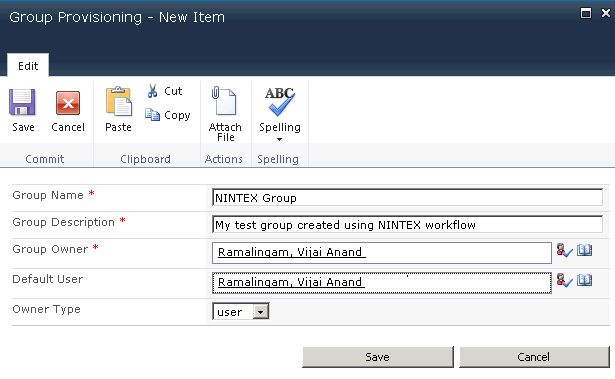Screen dimensions: 615x379
Task: Click the ABC Spelling check icon
Action: (280, 102)
